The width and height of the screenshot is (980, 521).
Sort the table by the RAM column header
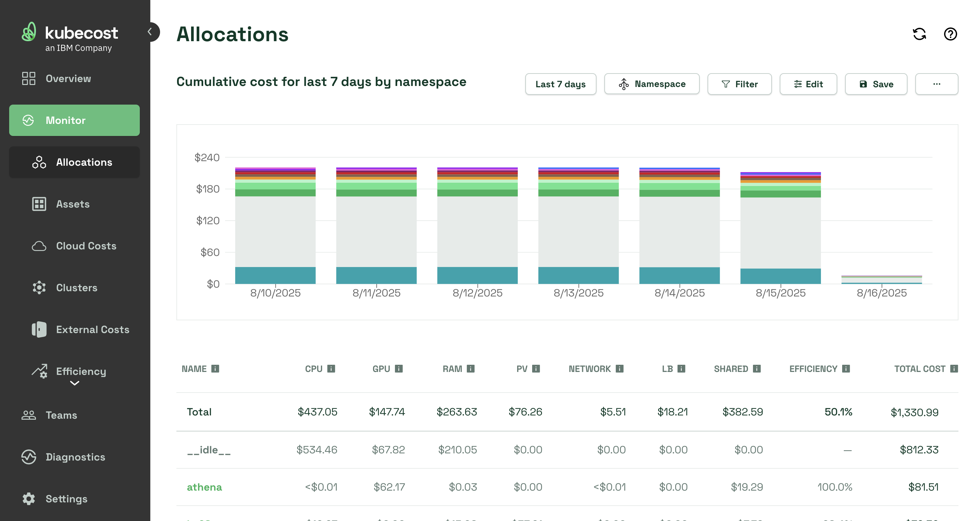[452, 369]
